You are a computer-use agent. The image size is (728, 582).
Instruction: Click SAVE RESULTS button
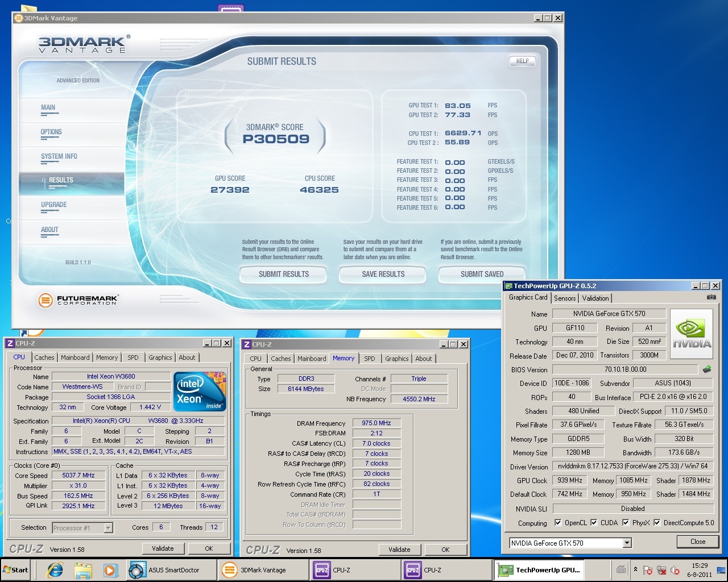click(383, 274)
